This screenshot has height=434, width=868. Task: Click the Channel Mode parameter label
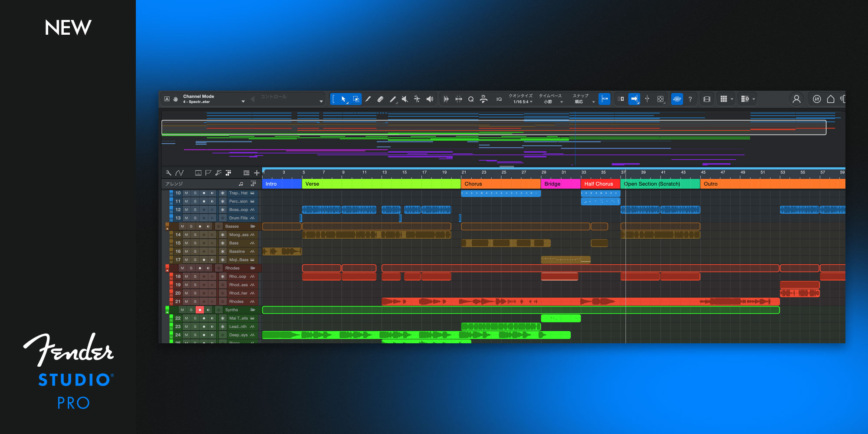(x=198, y=96)
